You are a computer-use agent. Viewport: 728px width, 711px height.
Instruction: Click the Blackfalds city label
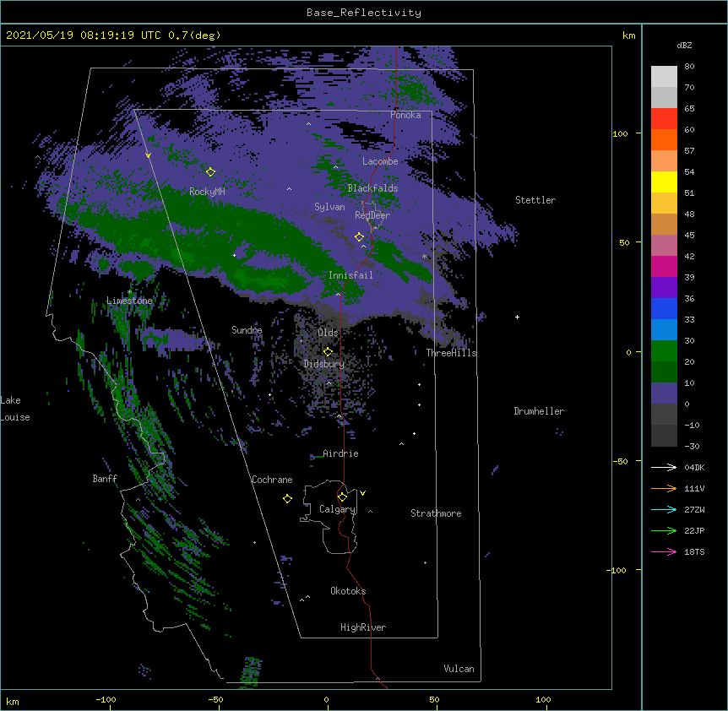click(x=372, y=188)
